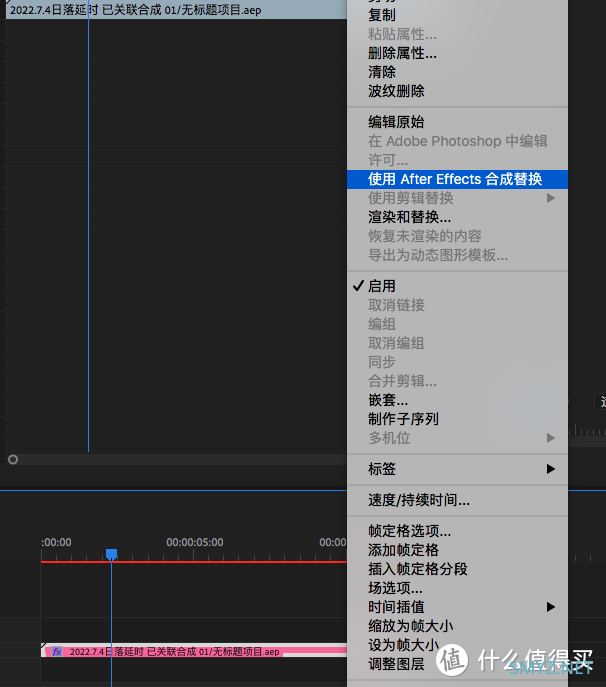
Task: Click 清除 in the context menu
Action: point(457,72)
